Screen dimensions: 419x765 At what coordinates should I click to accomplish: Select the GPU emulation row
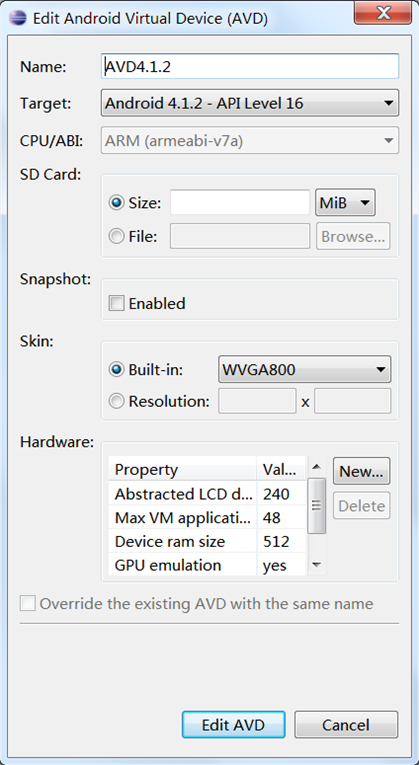[x=207, y=565]
